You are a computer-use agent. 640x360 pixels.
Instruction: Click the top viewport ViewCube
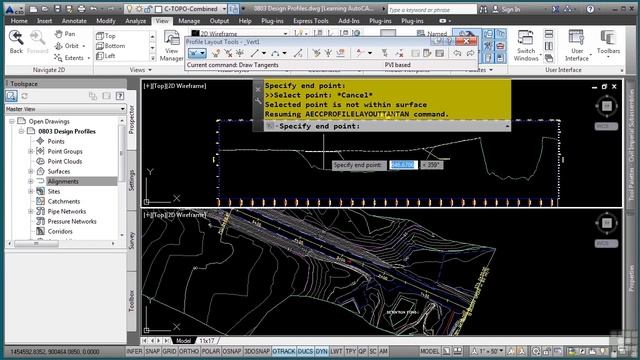607,106
